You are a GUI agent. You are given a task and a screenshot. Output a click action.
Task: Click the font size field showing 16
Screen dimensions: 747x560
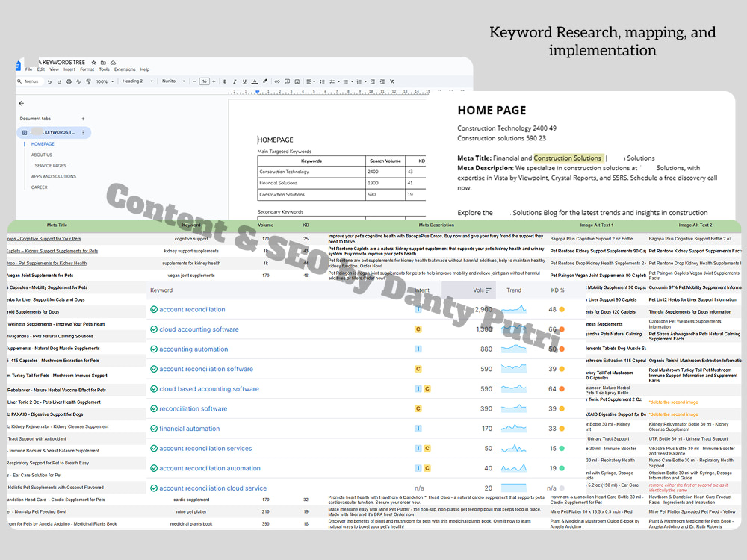click(204, 81)
